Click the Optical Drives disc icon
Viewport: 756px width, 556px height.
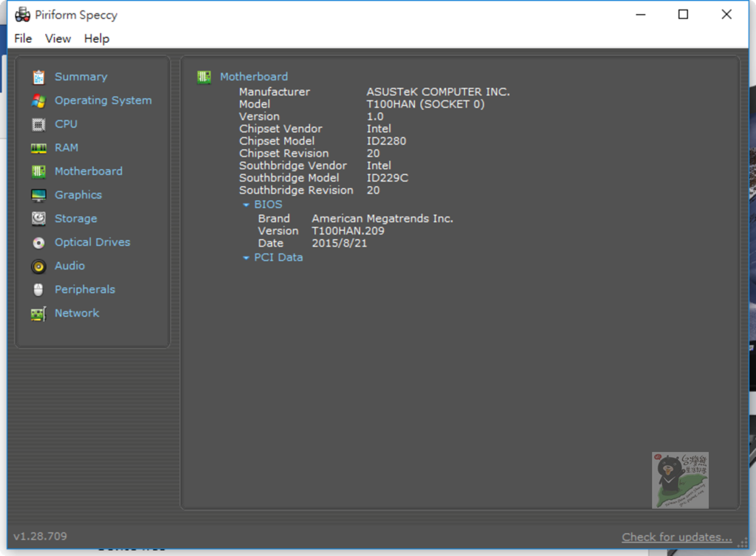click(x=38, y=242)
